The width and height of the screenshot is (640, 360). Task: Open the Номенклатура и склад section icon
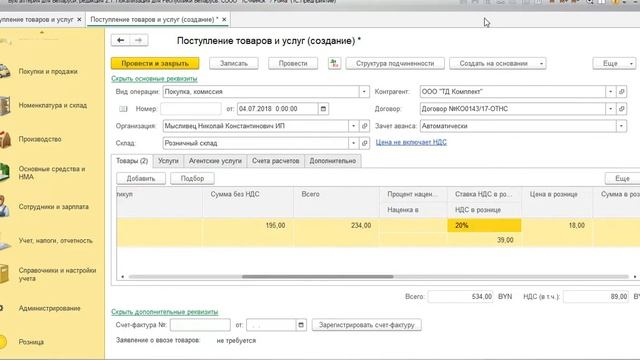4,105
